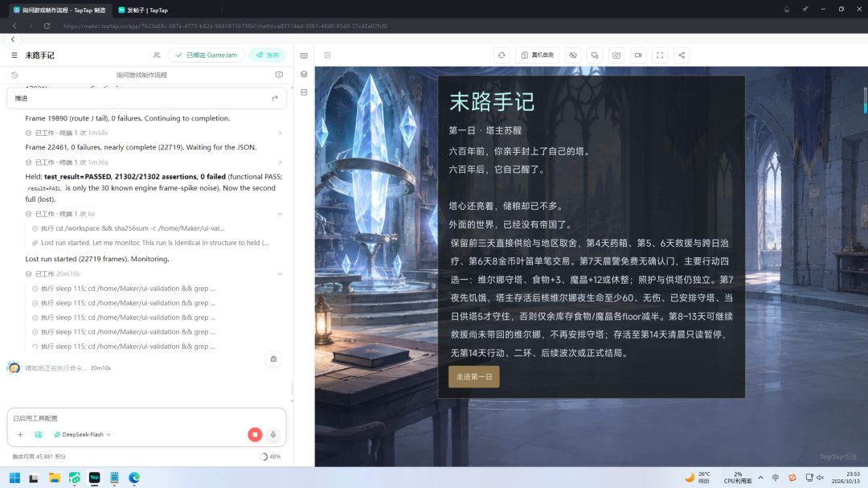The height and width of the screenshot is (488, 868).
Task: Start recording with the video camera icon
Action: tap(638, 55)
